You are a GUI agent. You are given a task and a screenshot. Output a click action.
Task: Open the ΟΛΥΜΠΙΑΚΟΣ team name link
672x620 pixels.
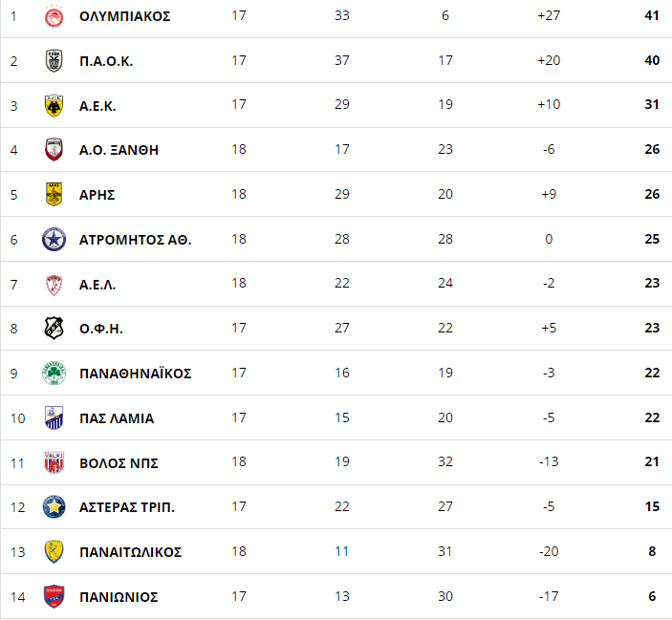point(124,16)
